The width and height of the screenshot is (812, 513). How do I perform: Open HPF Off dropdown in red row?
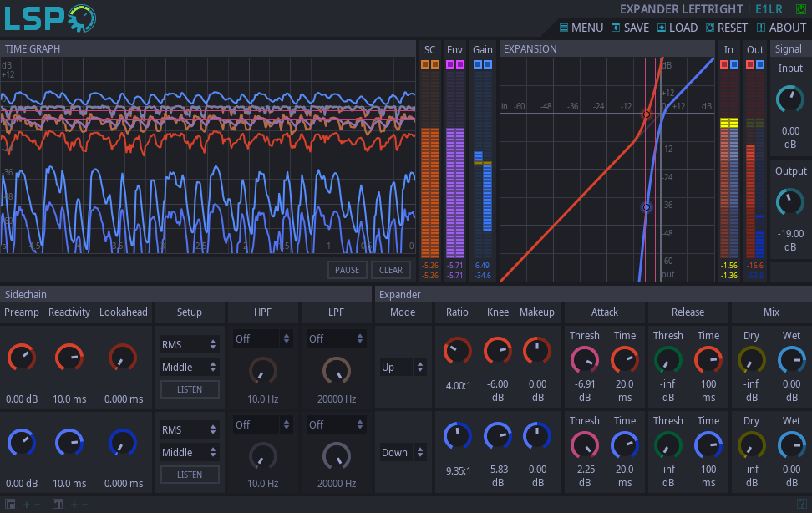[x=262, y=338]
